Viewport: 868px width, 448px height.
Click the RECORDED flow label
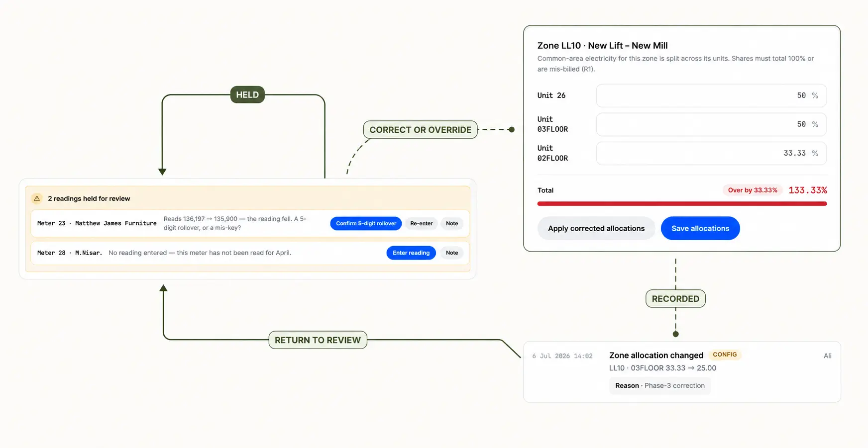point(675,299)
